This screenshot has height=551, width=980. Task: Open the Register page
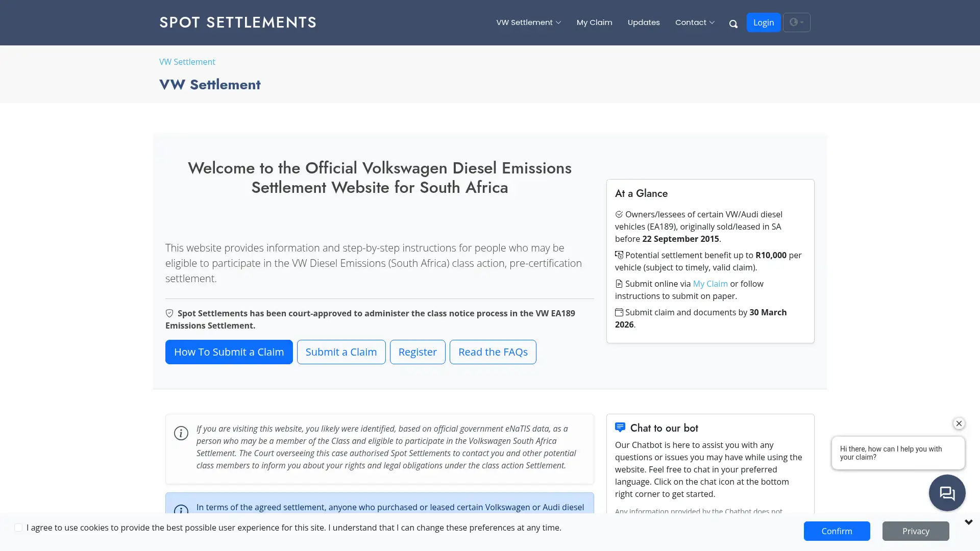click(x=418, y=352)
